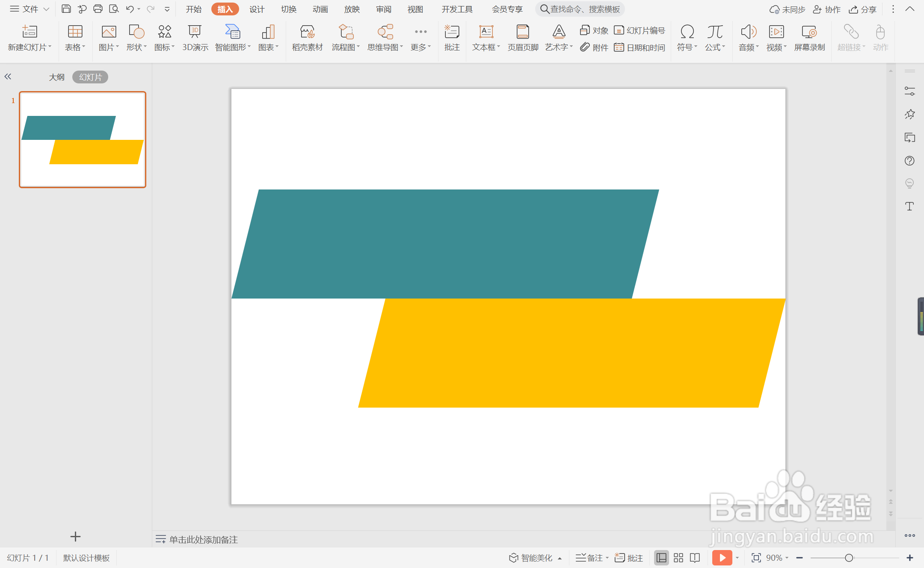Open the 大纲 outline panel tab
This screenshot has width=924, height=568.
tap(56, 77)
